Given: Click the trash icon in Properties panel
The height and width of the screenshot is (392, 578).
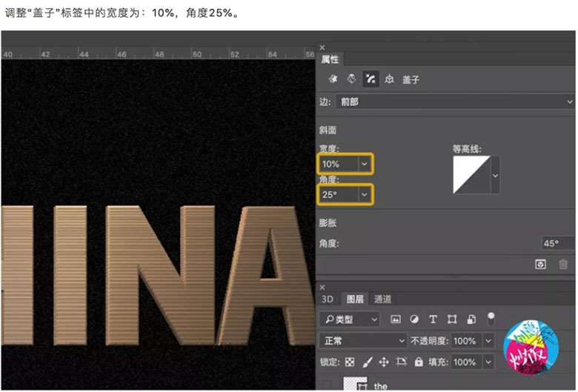Looking at the screenshot, I should (x=563, y=265).
